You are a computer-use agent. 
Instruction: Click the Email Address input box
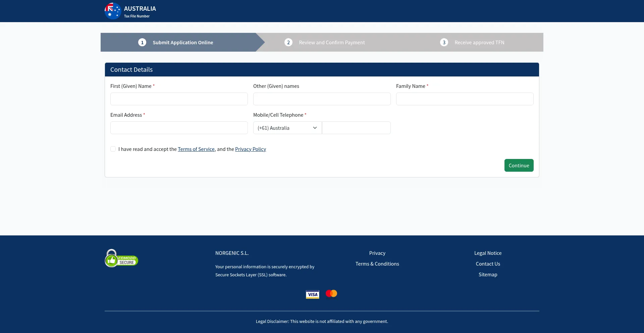pos(179,128)
